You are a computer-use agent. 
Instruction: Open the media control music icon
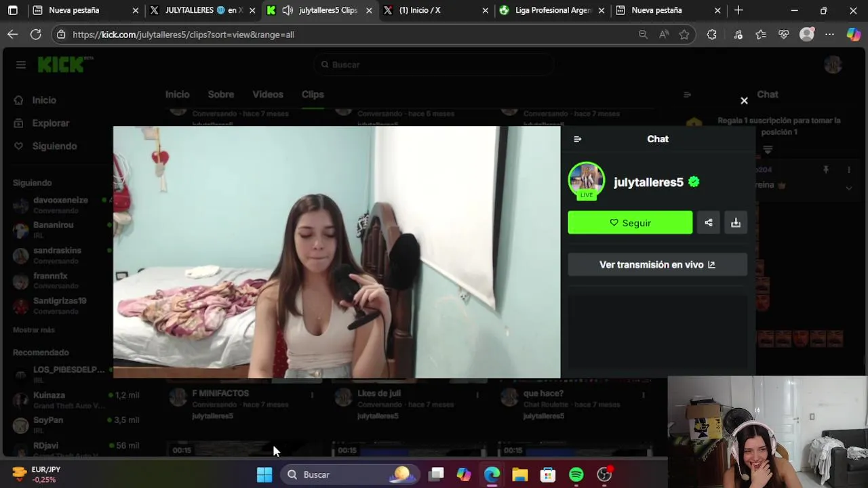click(x=738, y=34)
